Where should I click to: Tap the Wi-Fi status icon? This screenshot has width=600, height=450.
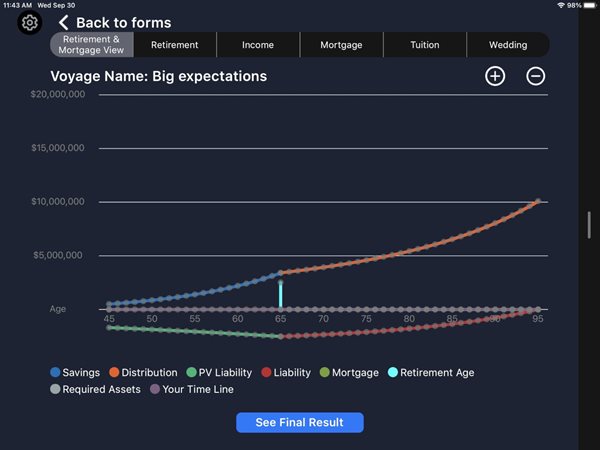(x=560, y=5)
